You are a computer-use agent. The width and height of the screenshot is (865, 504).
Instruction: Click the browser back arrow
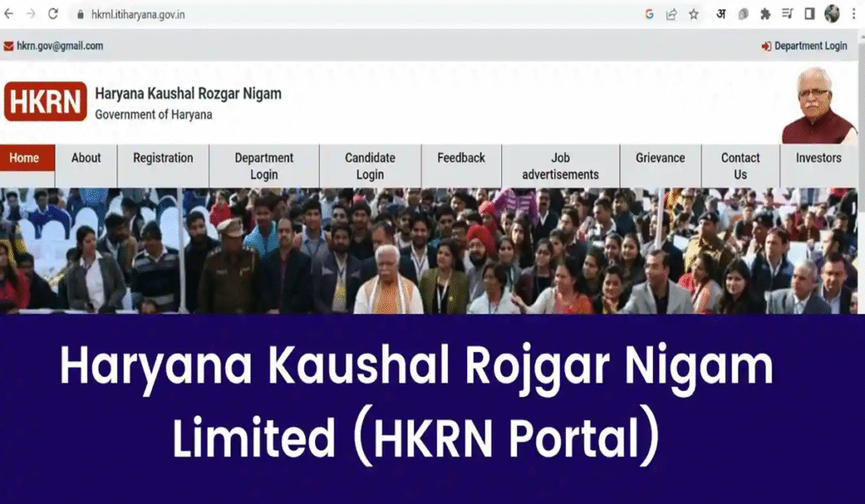coord(8,14)
